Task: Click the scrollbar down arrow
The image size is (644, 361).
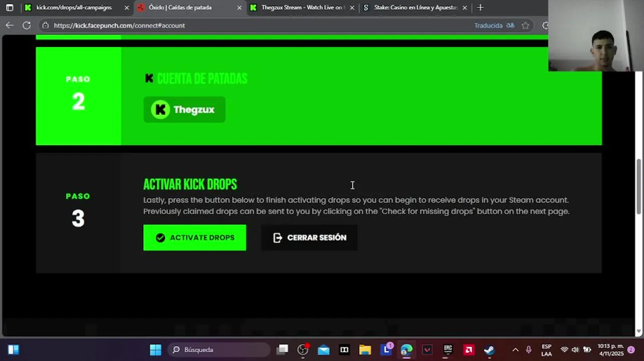Action: (x=639, y=331)
